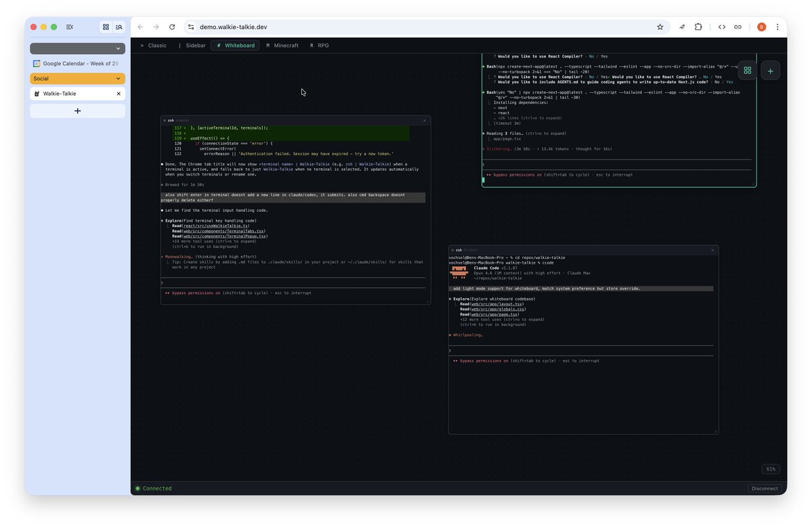The width and height of the screenshot is (812, 528).
Task: Switch to the RPG view
Action: [x=320, y=45]
